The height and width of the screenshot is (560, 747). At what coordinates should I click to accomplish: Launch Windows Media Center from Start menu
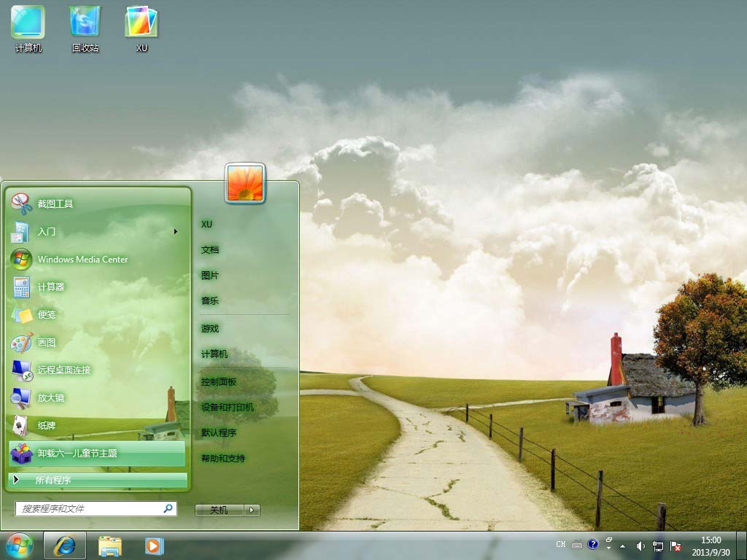pos(82,260)
